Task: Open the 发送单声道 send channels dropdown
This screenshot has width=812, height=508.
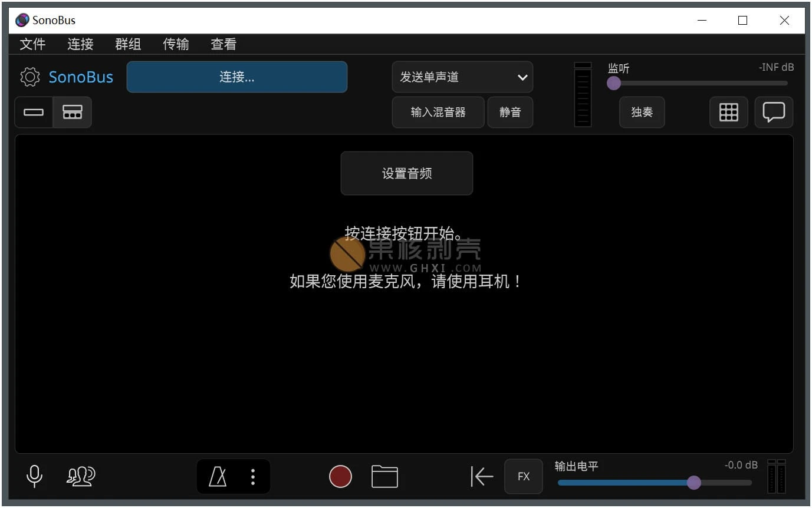Action: pos(463,77)
